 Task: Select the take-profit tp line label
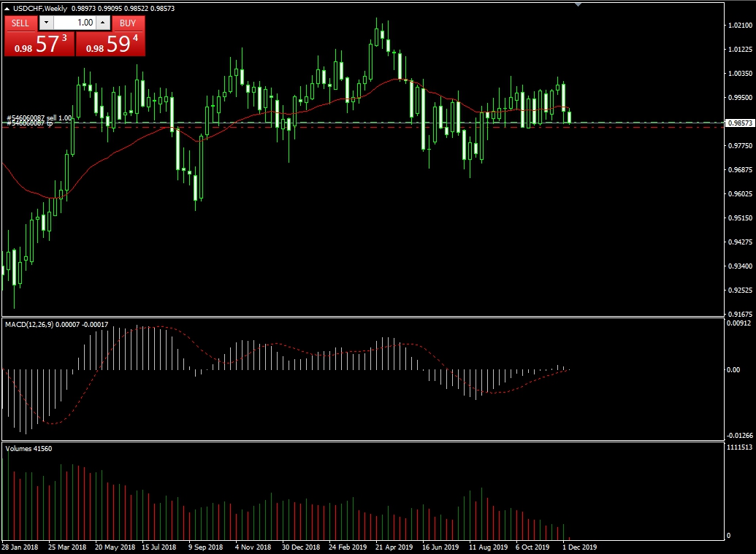(x=29, y=124)
